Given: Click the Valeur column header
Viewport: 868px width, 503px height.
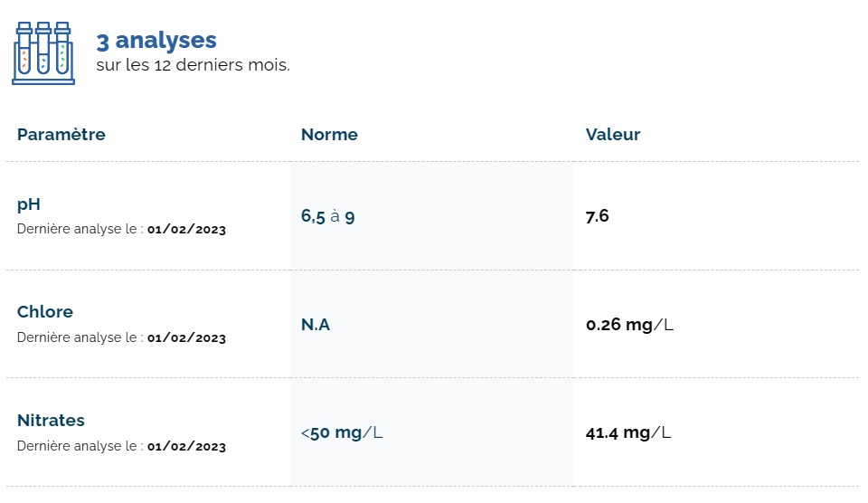Looking at the screenshot, I should pos(612,134).
